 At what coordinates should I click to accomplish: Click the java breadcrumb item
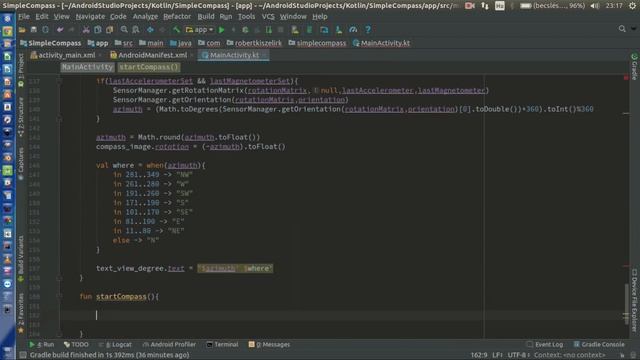pyautogui.click(x=180, y=43)
